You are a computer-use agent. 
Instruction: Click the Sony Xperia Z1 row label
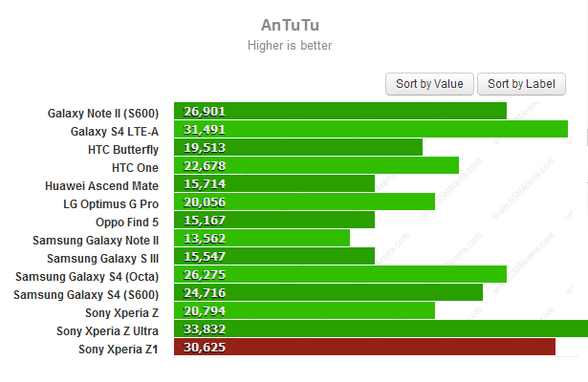pos(119,350)
